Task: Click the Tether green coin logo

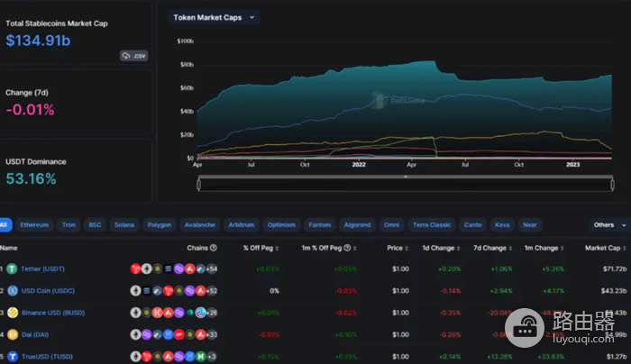Action: click(12, 268)
